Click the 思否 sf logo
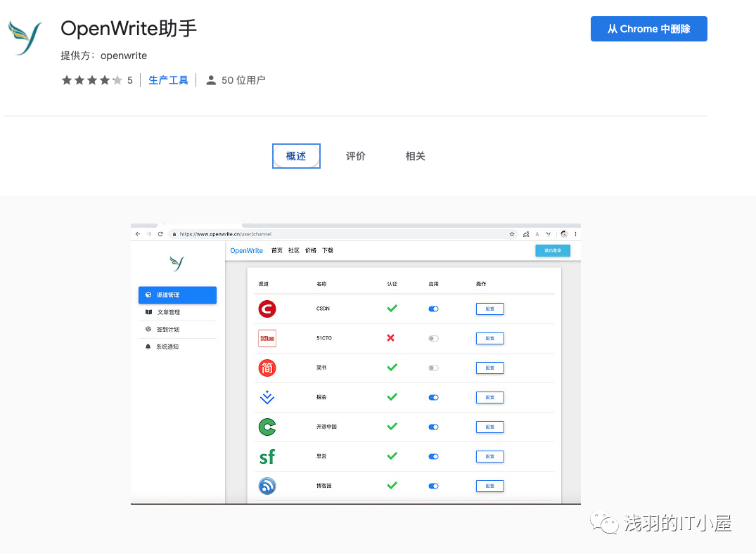The image size is (756, 556). (267, 457)
